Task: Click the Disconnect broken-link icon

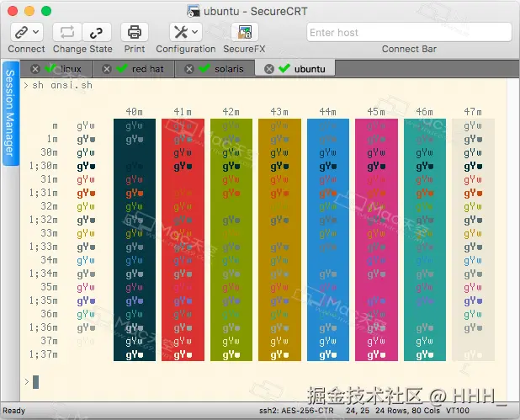Action: (96, 32)
